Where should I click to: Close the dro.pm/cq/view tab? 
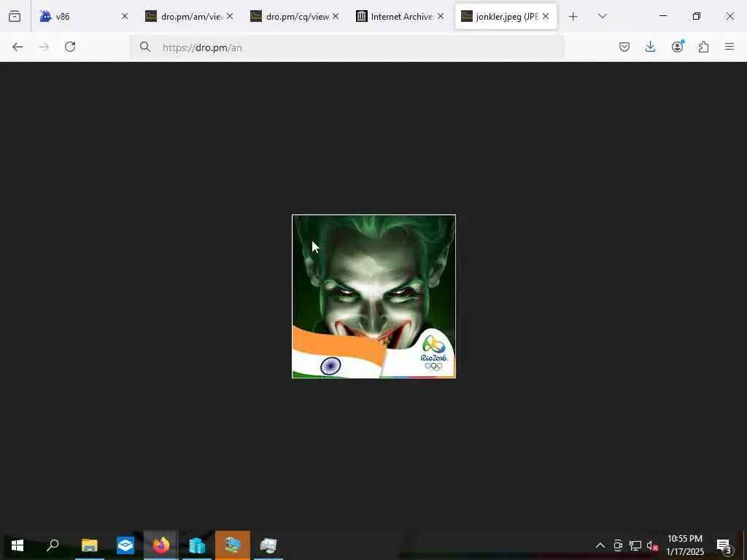pyautogui.click(x=336, y=17)
